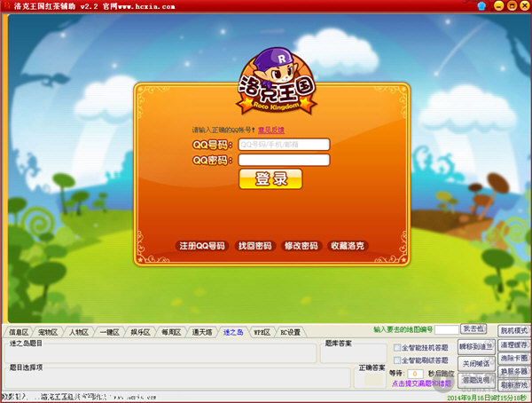Click the 答题说明 button

pos(476,380)
